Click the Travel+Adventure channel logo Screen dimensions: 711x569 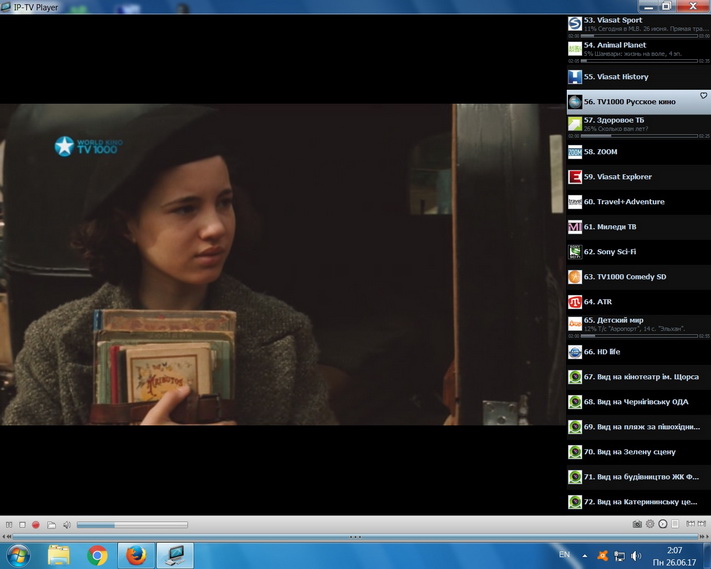tap(575, 202)
